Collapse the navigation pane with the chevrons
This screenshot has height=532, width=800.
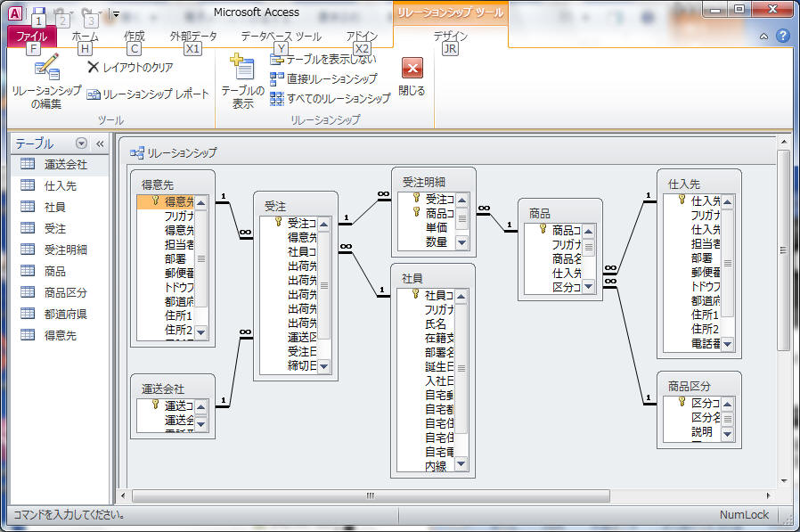[100, 144]
